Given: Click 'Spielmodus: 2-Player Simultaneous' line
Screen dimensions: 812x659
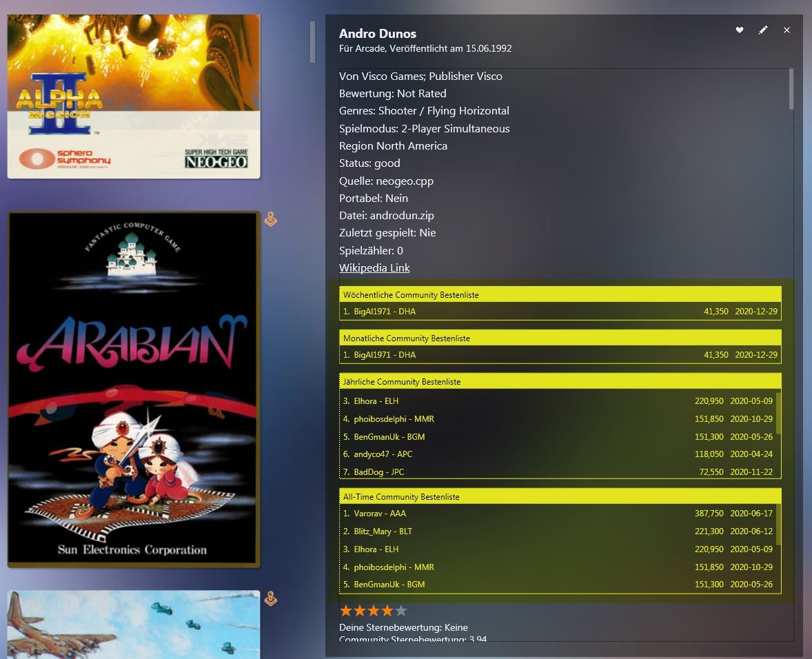Looking at the screenshot, I should coord(424,128).
